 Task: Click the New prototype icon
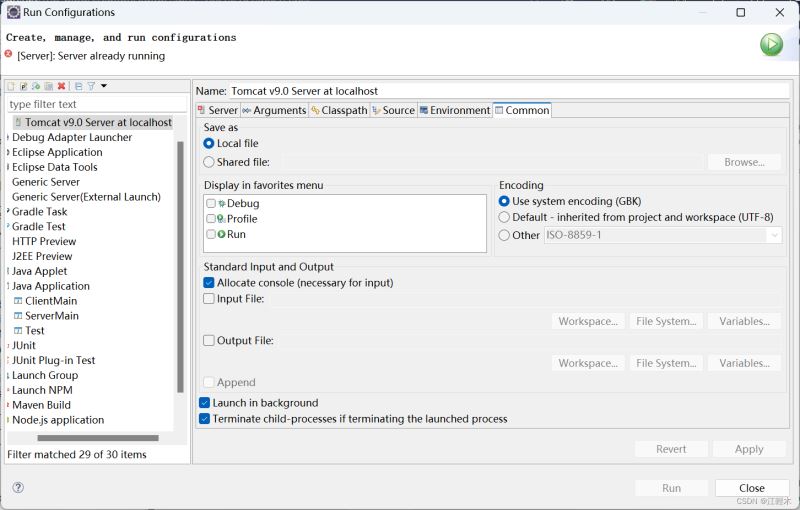coord(23,86)
